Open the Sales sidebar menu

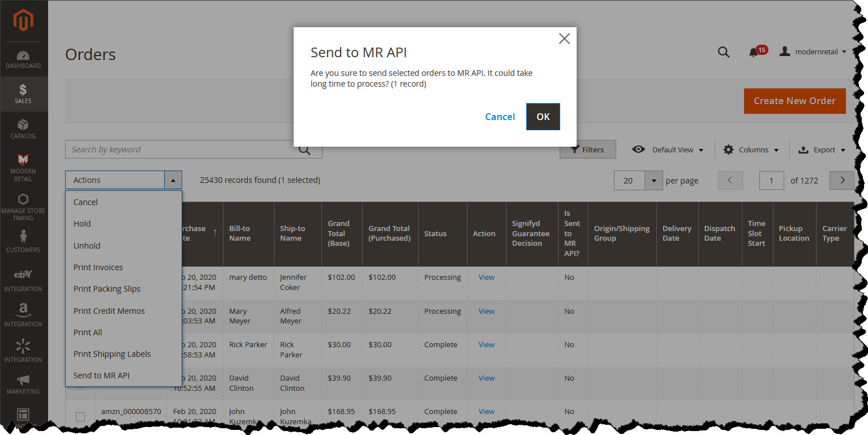coord(23,94)
